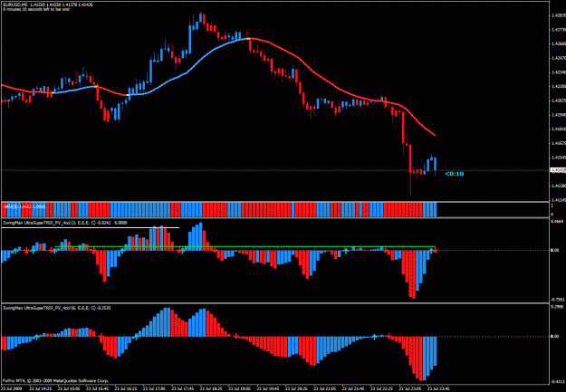
Task: Click the 23 Jul 22:25 time label
Action: coord(381,388)
